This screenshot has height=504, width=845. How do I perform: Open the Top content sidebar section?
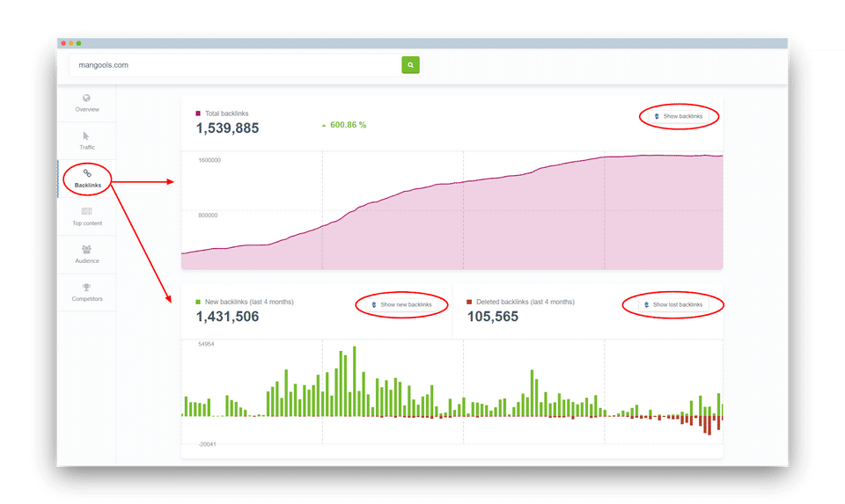coord(87,217)
